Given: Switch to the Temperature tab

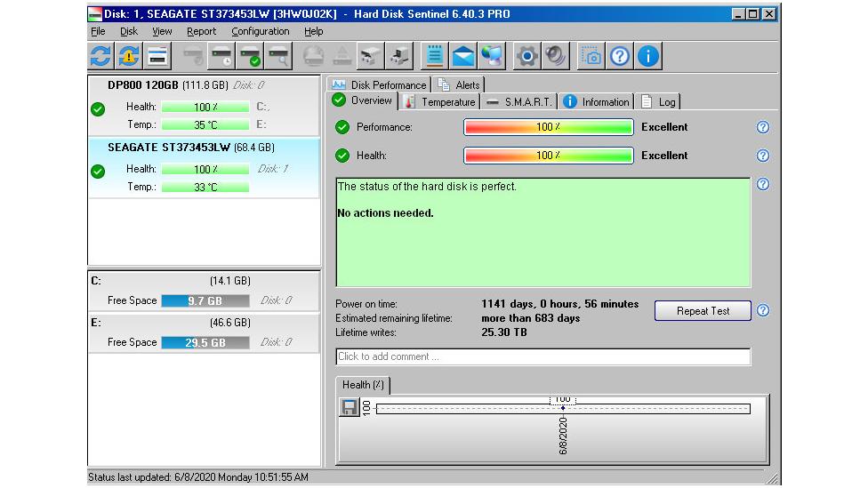Looking at the screenshot, I should click(x=439, y=102).
